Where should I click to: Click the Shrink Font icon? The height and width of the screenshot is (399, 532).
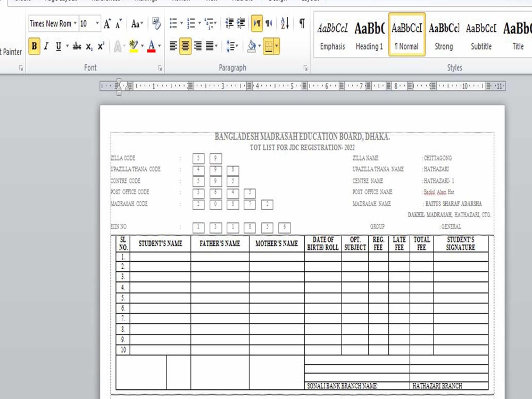[119, 24]
